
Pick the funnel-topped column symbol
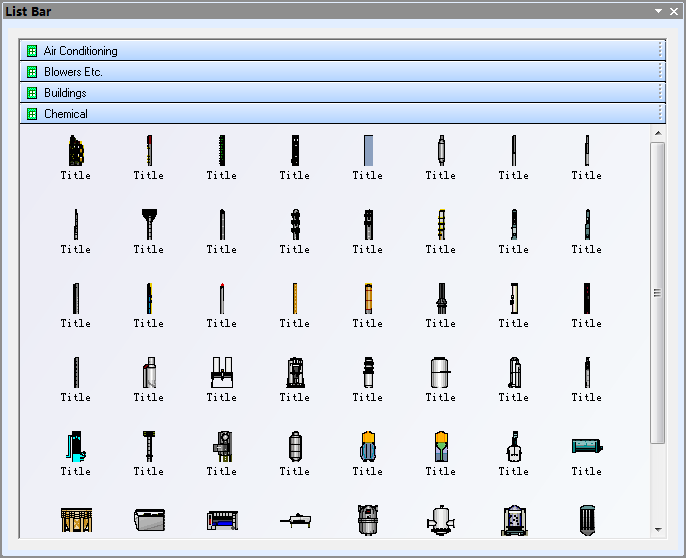149,224
